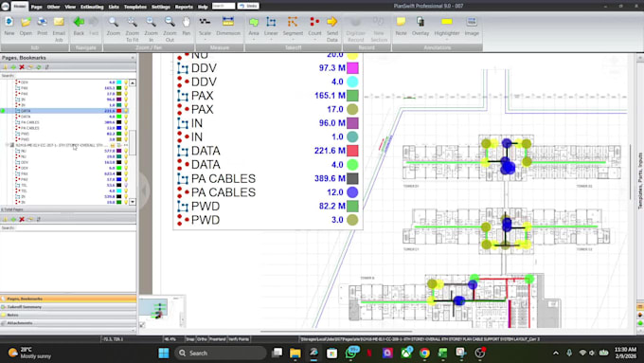The image size is (644, 363).
Task: Open the Help ribbon tab
Action: tap(203, 7)
